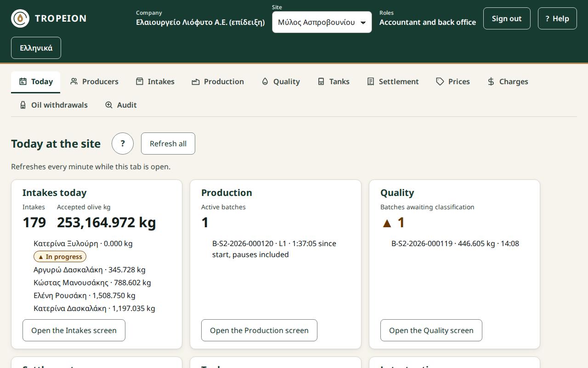Switch to the Settlement tab
Screen dimensions: 588x368
(393, 81)
